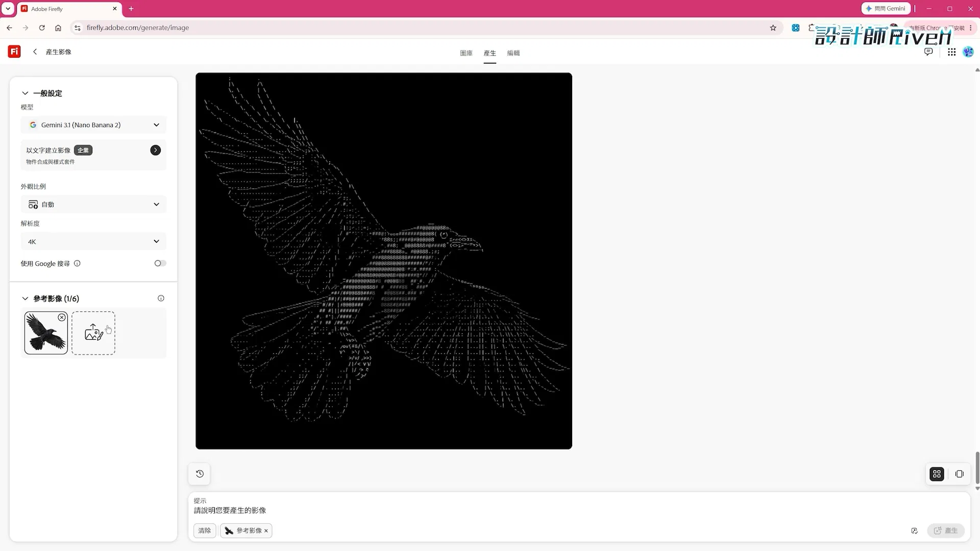Remove the reference image chip in prompt
The image size is (980, 551).
(x=266, y=531)
